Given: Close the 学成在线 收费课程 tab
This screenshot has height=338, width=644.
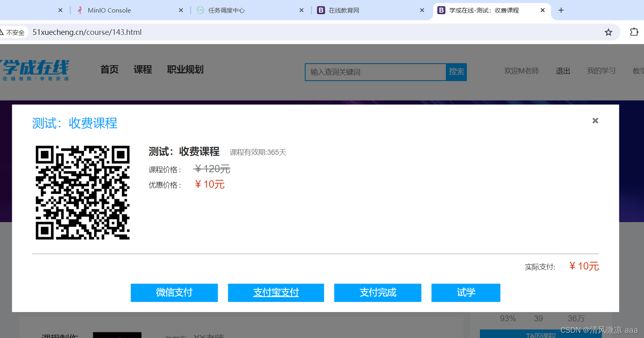Looking at the screenshot, I should pos(543,10).
